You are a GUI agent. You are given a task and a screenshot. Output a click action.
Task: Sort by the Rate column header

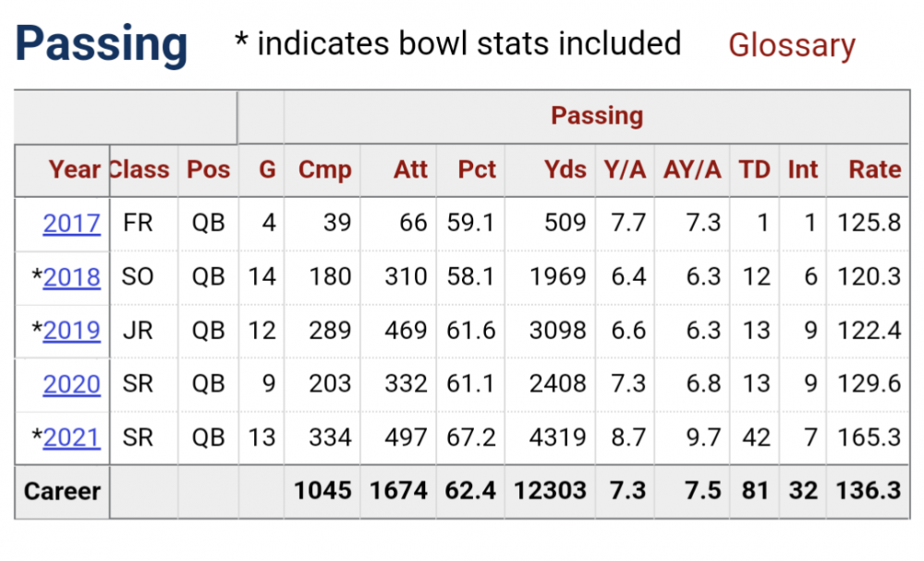[x=874, y=170]
